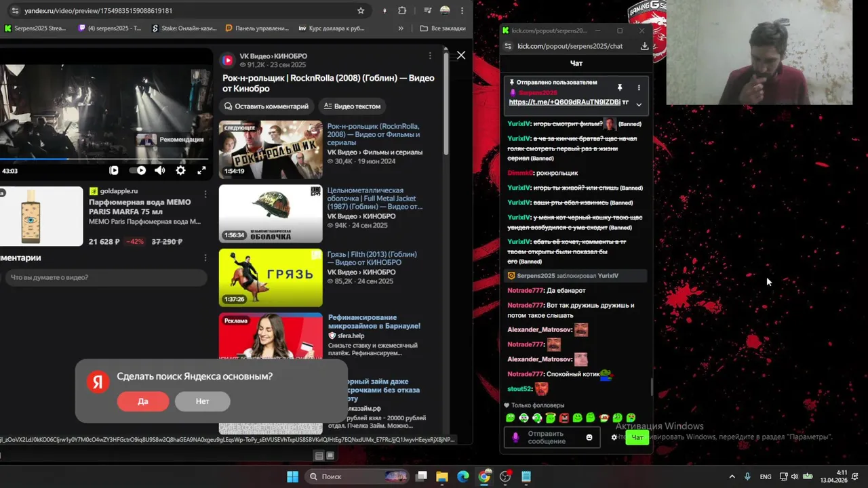
Task: Switch ENG keyboard language indicator
Action: coord(766,476)
